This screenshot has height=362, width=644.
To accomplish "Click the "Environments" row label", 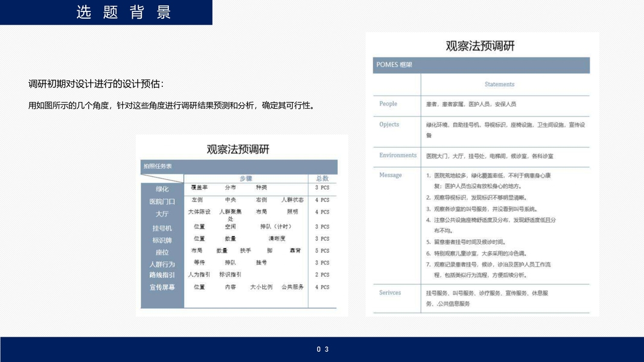I will coord(398,155).
